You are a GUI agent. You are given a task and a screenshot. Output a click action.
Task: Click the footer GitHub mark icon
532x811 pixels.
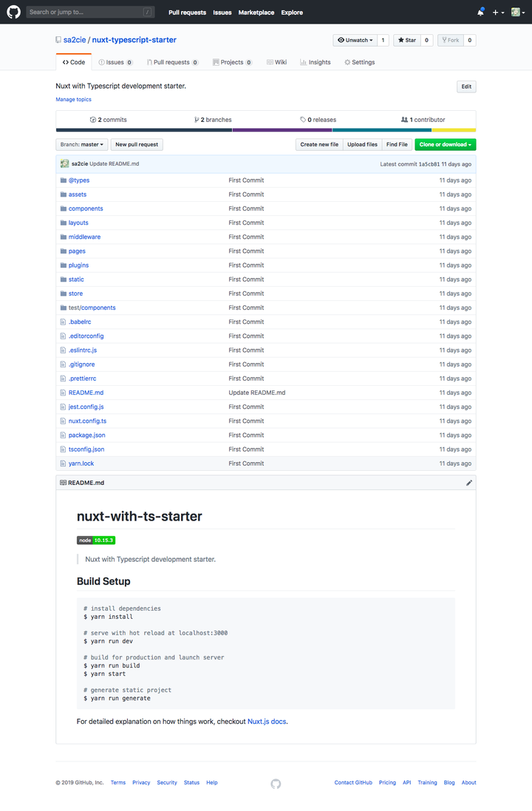[x=276, y=784]
